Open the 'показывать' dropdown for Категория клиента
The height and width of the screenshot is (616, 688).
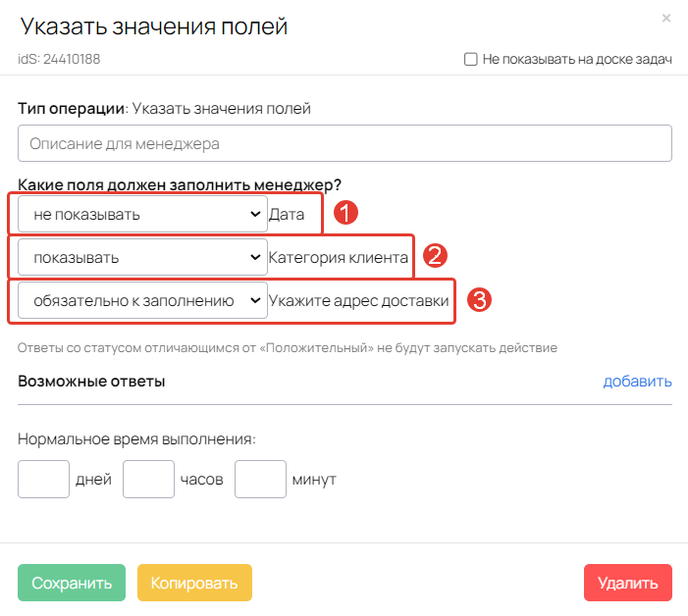tap(142, 257)
